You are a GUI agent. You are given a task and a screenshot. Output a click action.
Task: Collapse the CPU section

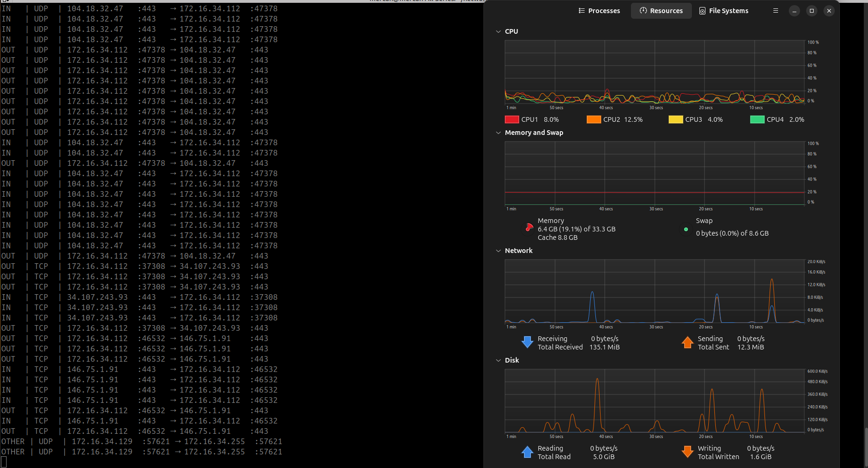point(498,32)
